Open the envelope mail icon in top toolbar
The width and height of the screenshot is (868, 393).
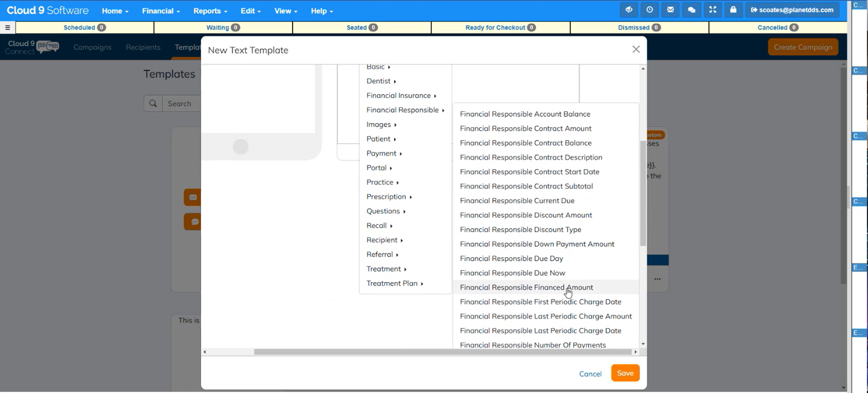(670, 10)
